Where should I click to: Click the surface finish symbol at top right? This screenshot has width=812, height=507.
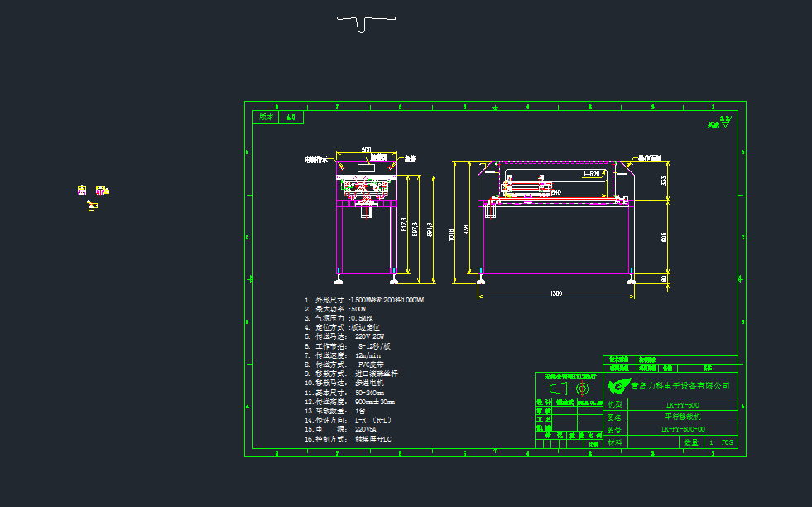click(724, 121)
